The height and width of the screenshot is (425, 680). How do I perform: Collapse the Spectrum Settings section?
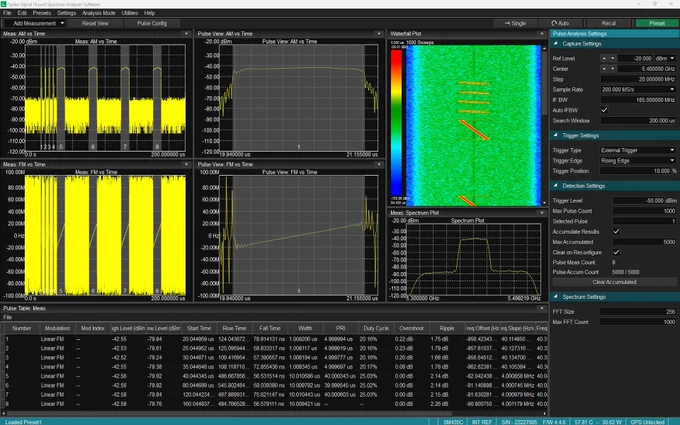coord(556,297)
